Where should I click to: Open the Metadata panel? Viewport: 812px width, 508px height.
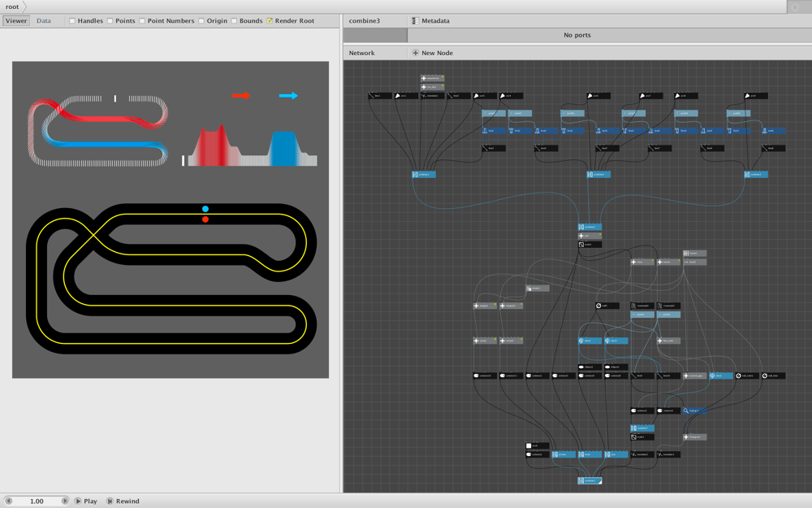click(x=430, y=21)
